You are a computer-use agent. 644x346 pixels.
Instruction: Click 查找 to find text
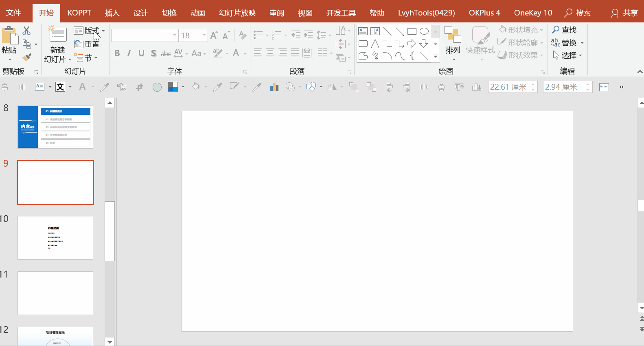click(564, 30)
